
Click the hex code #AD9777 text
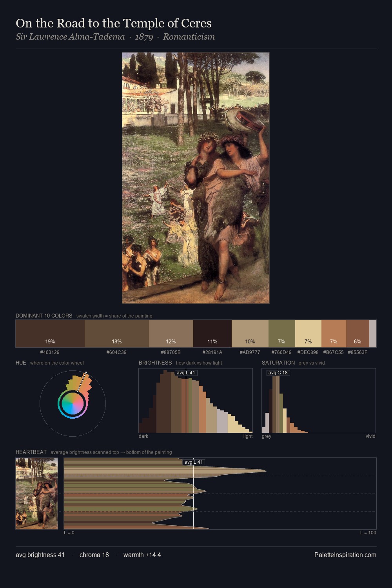tap(250, 352)
